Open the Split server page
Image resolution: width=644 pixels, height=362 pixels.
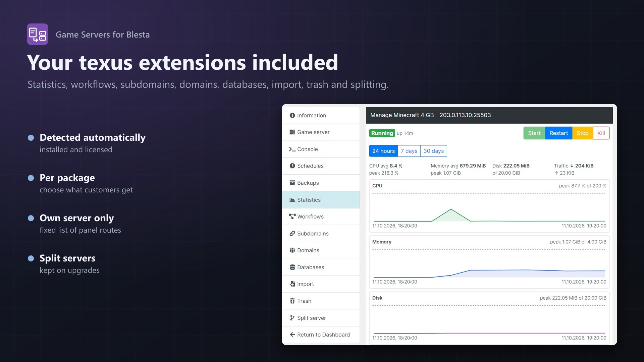pyautogui.click(x=321, y=318)
